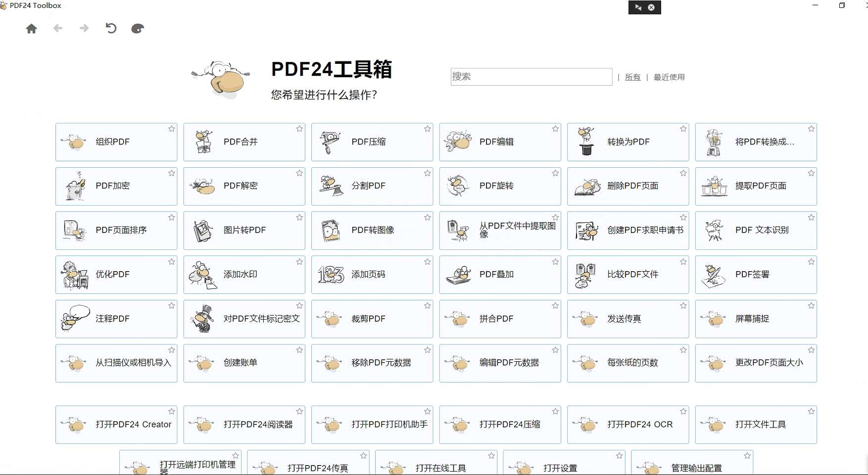Toggle favorite star on 分割PDF tile
868x475 pixels.
(x=428, y=173)
